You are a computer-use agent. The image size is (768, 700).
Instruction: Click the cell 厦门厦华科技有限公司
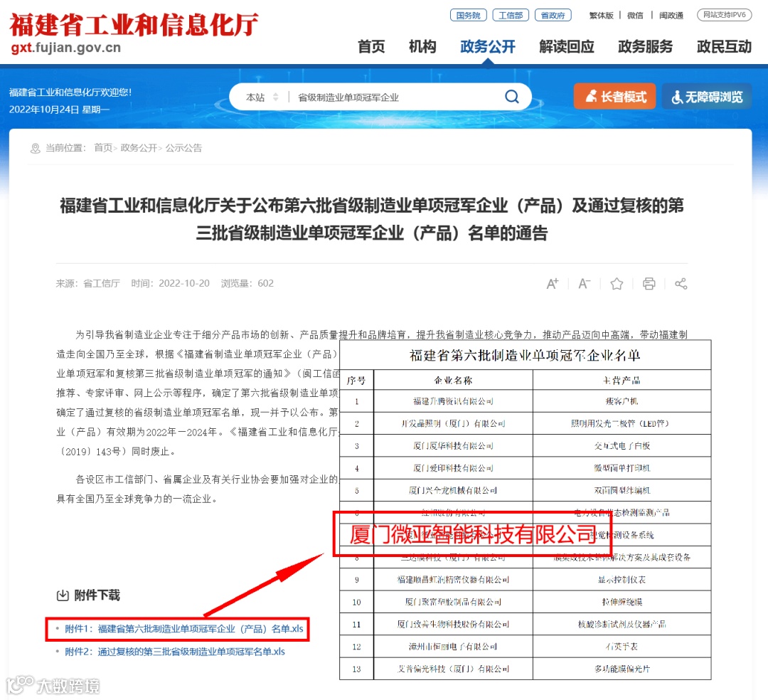[453, 446]
